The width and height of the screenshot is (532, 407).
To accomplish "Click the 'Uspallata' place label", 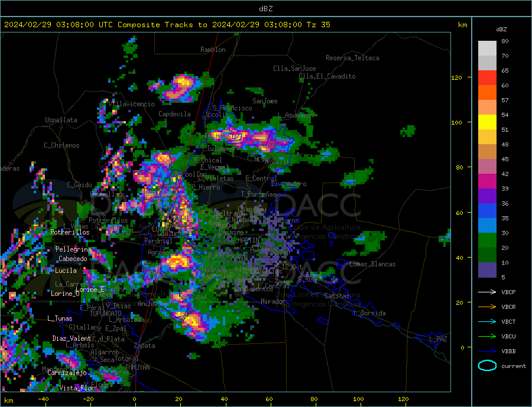I will pos(61,120).
